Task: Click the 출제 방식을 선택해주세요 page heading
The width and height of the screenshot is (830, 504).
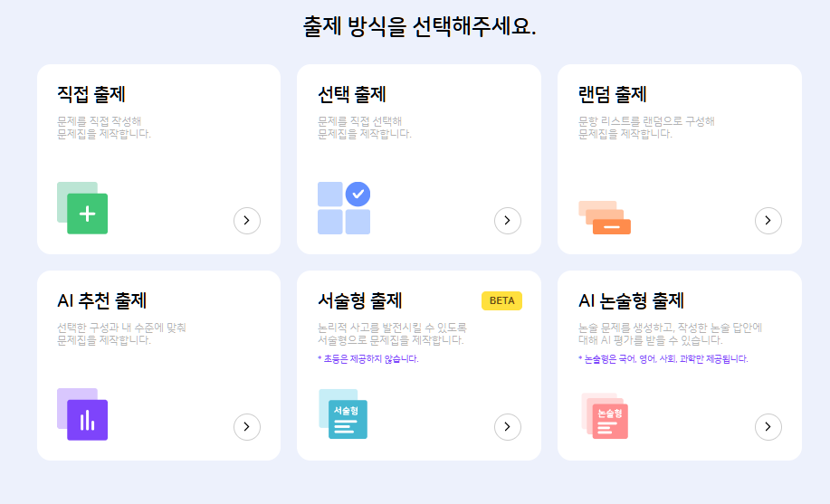Action: tap(419, 27)
